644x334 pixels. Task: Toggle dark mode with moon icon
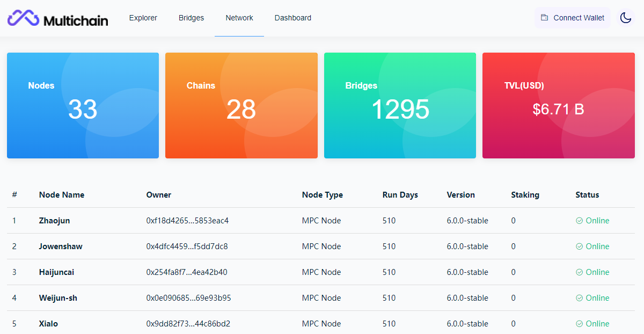tap(625, 18)
